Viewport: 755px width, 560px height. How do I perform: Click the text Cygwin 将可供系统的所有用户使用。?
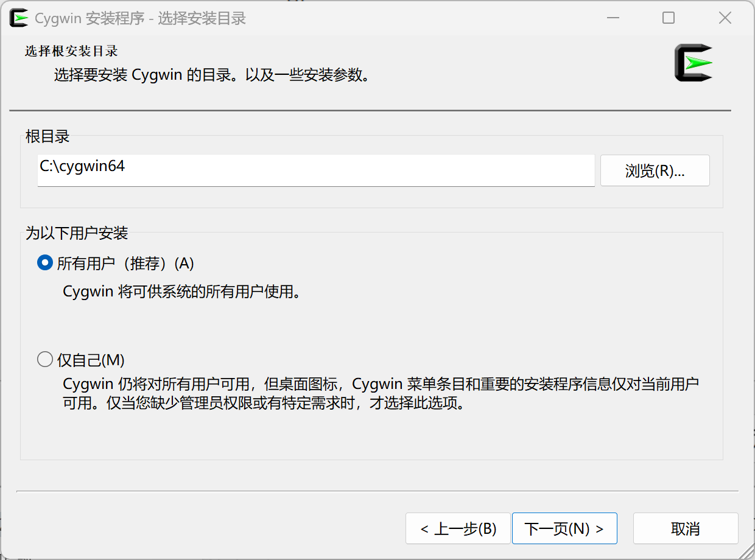pos(182,292)
